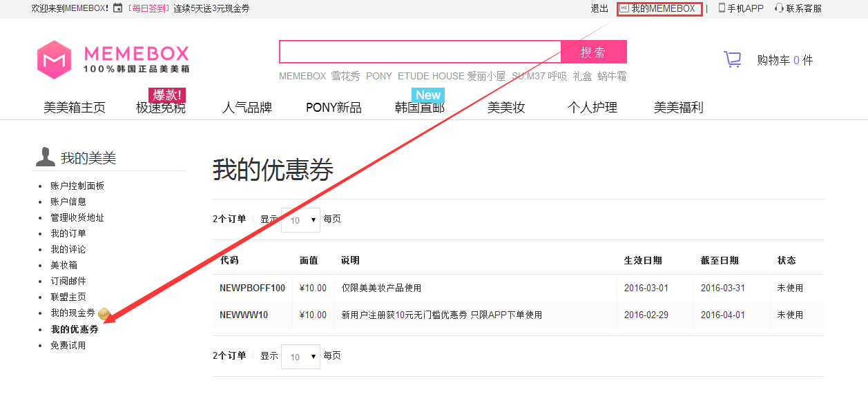Click the 代码 column header
Viewport: 868px width, 412px height.
coord(229,260)
